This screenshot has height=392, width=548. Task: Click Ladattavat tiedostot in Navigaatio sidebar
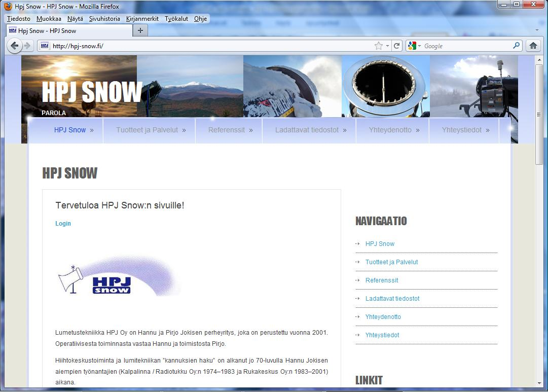pos(392,298)
